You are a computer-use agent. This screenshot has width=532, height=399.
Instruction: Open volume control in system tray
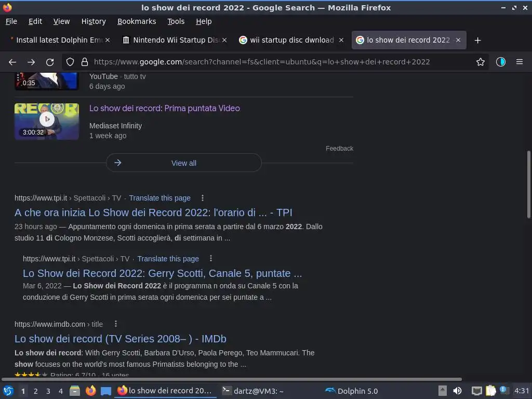(457, 391)
